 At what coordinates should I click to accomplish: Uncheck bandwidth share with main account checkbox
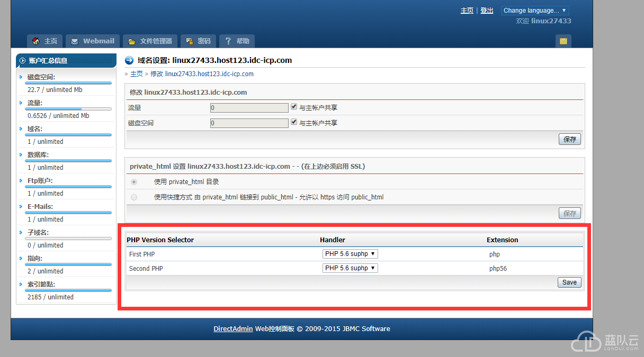pyautogui.click(x=294, y=107)
